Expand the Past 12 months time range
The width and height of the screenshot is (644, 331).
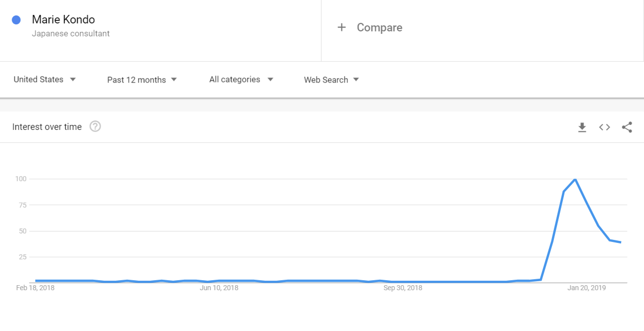coord(142,80)
